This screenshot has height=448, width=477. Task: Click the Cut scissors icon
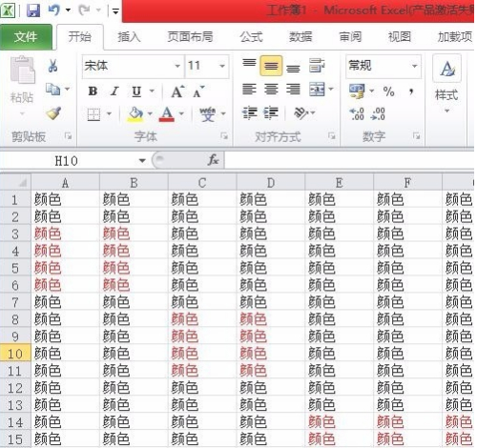52,66
